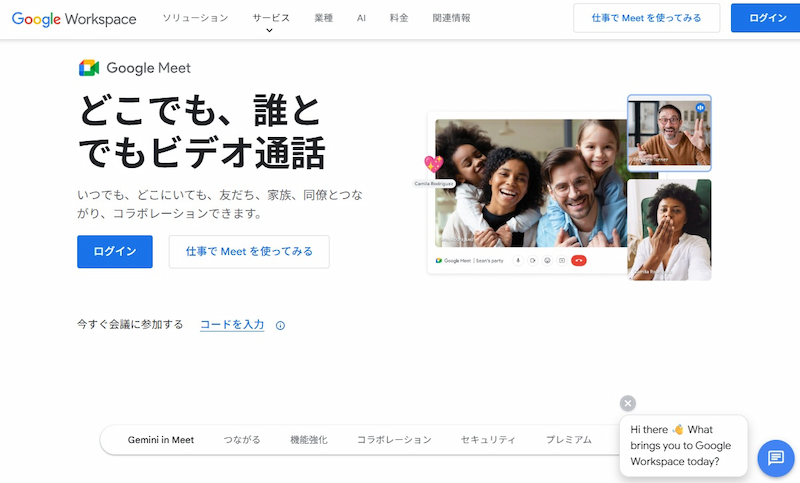Click the Sean's party label in illustration
Image resolution: width=800 pixels, height=483 pixels.
point(490,261)
